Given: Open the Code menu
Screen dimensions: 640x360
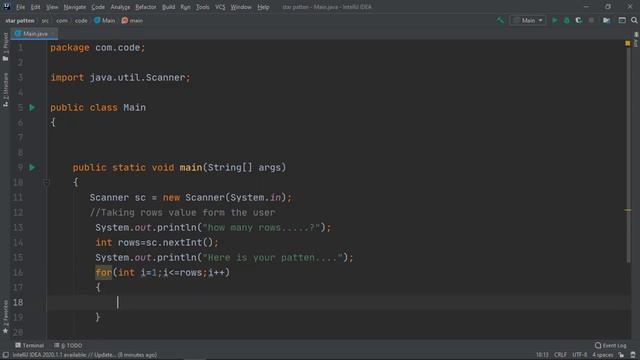Looking at the screenshot, I should point(98,7).
